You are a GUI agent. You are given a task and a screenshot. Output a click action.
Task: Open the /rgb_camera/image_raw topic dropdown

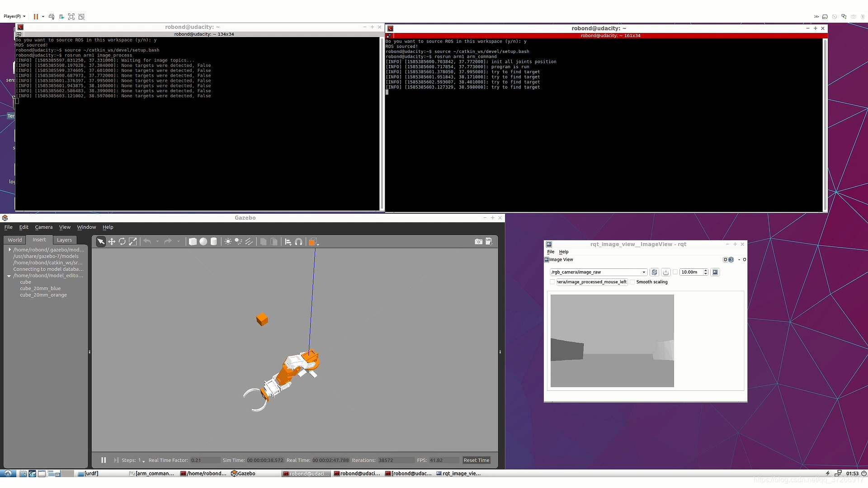coord(644,272)
